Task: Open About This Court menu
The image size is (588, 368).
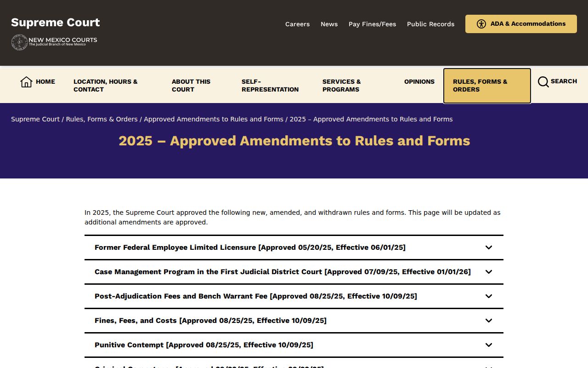Action: (191, 86)
